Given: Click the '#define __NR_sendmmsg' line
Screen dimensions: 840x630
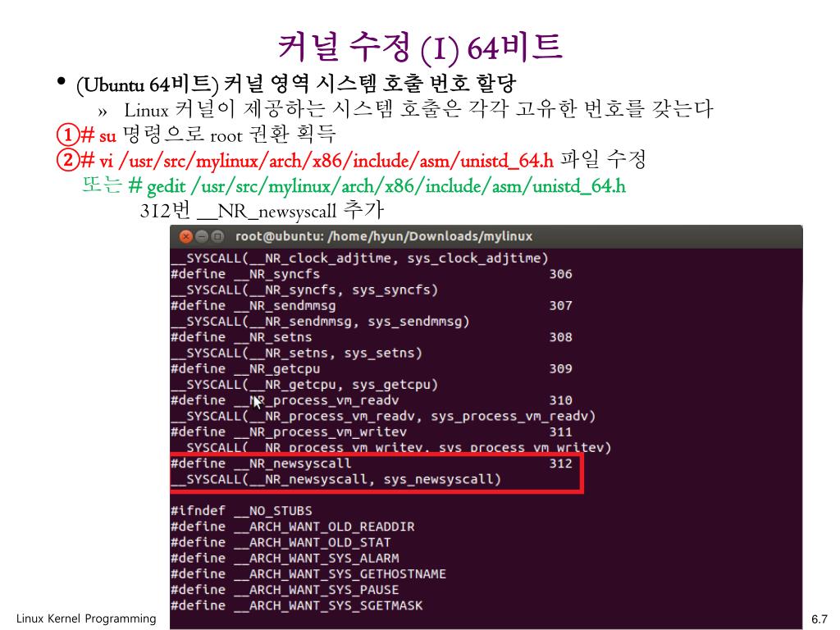Looking at the screenshot, I should coord(372,306).
